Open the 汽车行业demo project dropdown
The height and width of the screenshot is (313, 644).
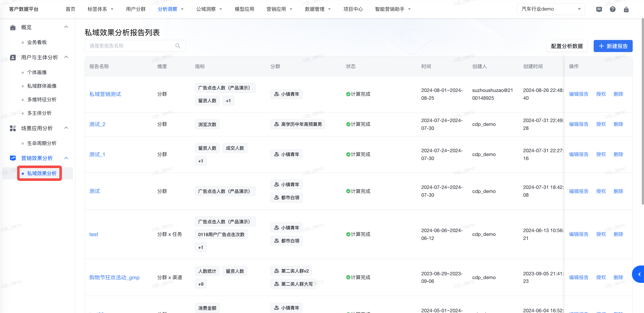point(551,9)
